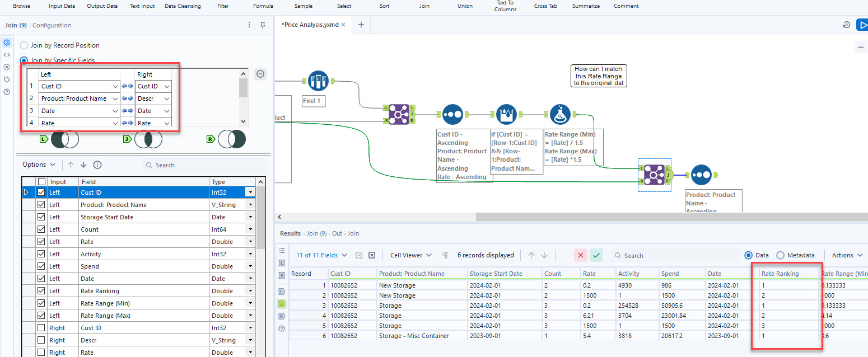
Task: Select the gear Configuration icon in the sidebar
Action: 7,43
